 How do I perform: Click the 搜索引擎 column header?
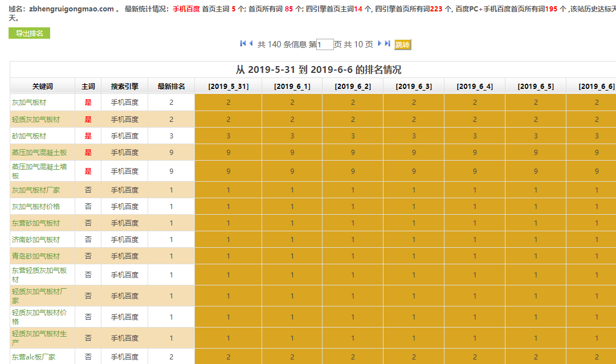coord(124,87)
